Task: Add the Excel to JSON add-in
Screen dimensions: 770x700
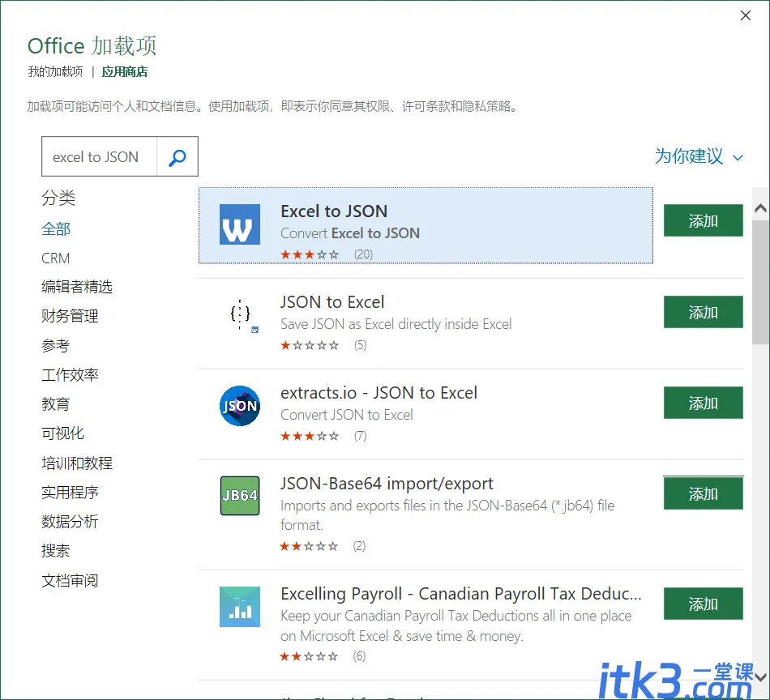Action: click(x=704, y=220)
